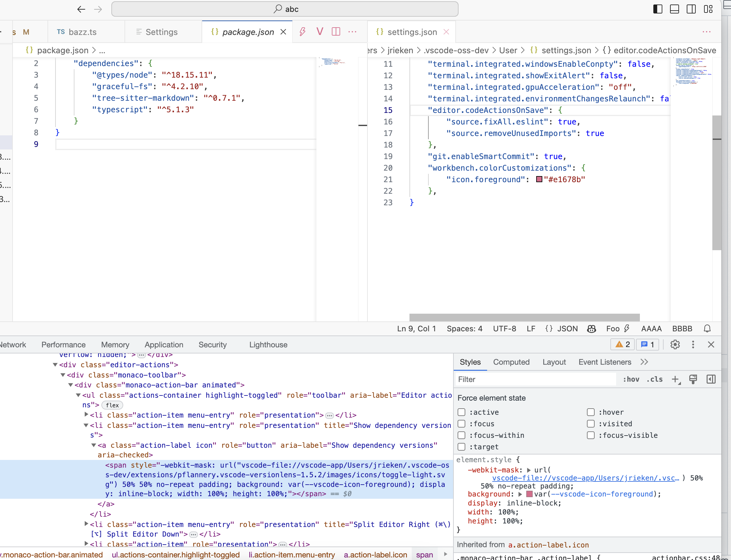The width and height of the screenshot is (731, 560).
Task: Open notifications via the bell icon
Action: pyautogui.click(x=707, y=329)
